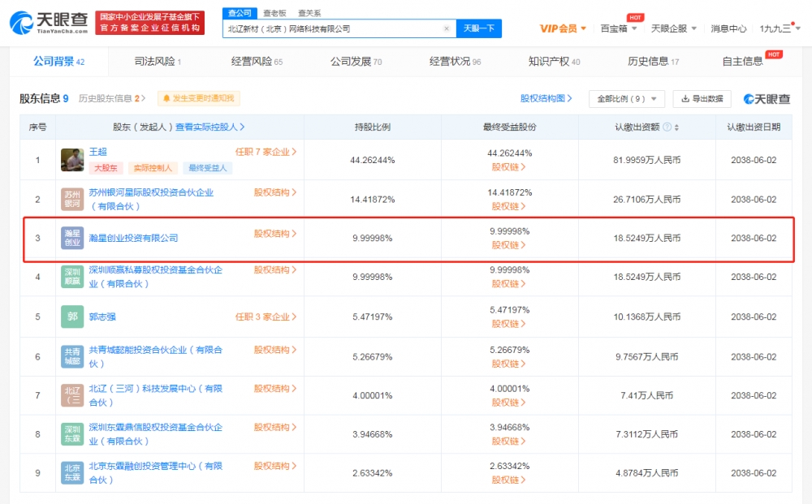Select the 81.9959万人民币 capital cell
This screenshot has height=504, width=812.
coord(647,160)
